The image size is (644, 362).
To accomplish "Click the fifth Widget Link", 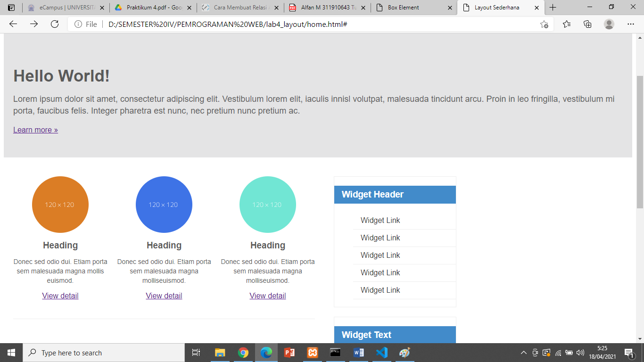I will (380, 290).
